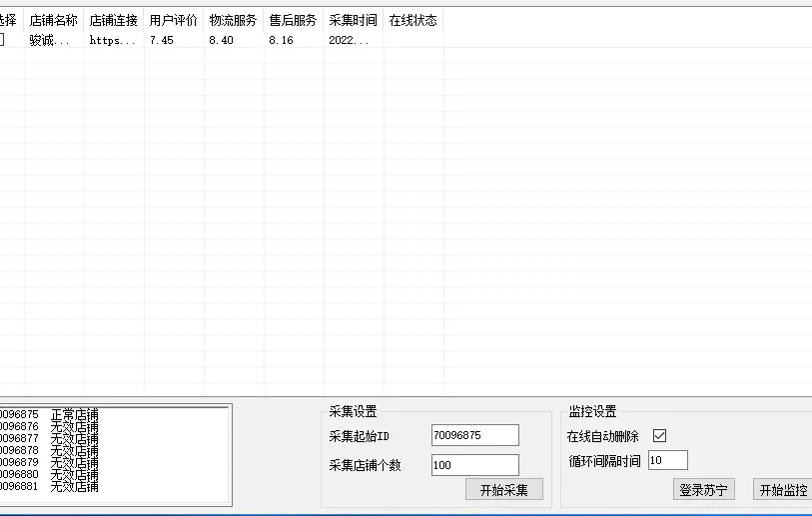Start monitoring with the 开始监控 button

pyautogui.click(x=782, y=490)
